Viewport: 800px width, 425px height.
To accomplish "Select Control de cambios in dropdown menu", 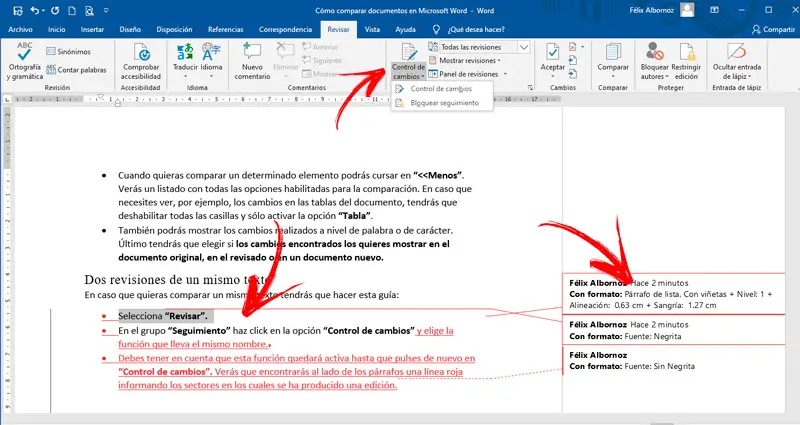I will [x=442, y=89].
